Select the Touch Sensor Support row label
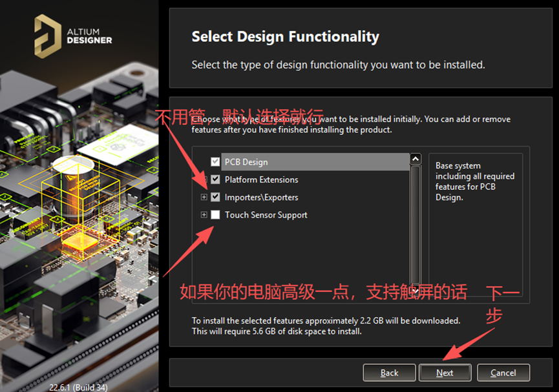 [x=266, y=215]
